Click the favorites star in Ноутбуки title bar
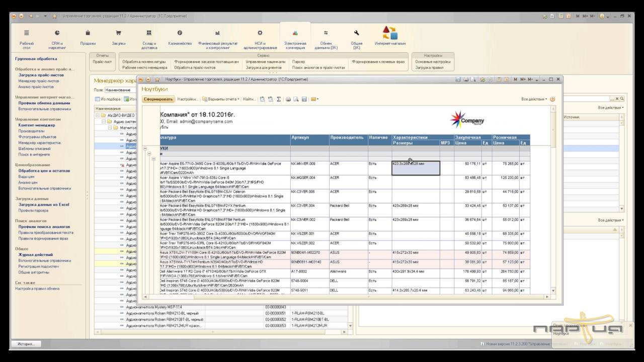This screenshot has height=362, width=644. tap(157, 79)
